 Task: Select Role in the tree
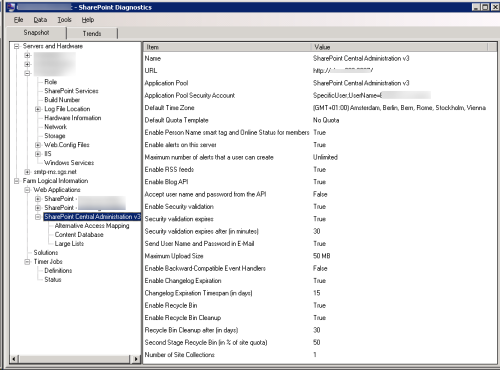coord(51,82)
